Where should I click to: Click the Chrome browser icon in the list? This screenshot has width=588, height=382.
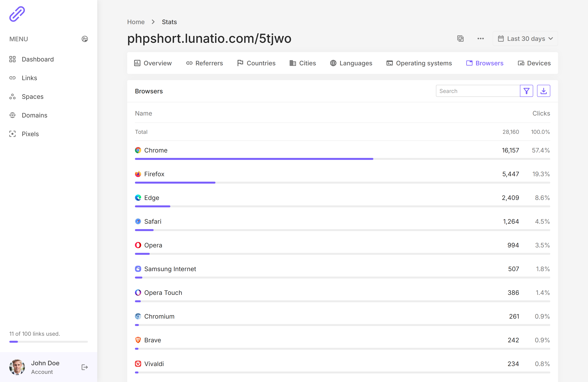(x=138, y=150)
